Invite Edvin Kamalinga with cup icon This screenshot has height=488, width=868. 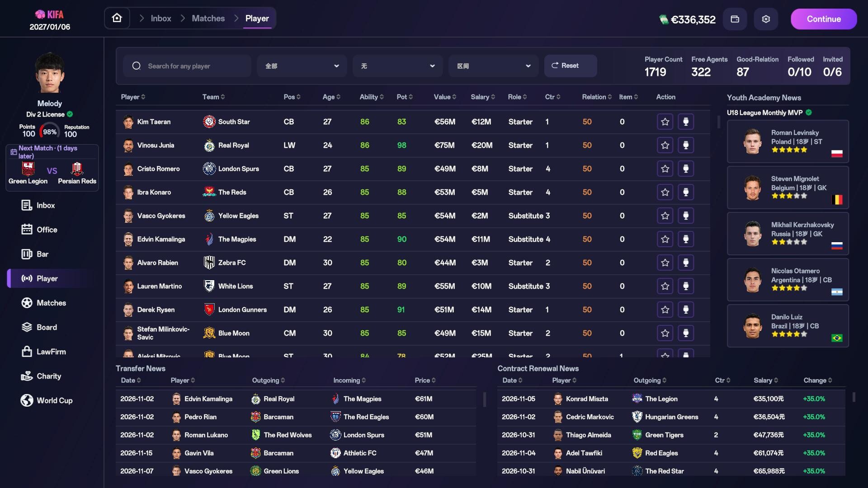click(686, 239)
